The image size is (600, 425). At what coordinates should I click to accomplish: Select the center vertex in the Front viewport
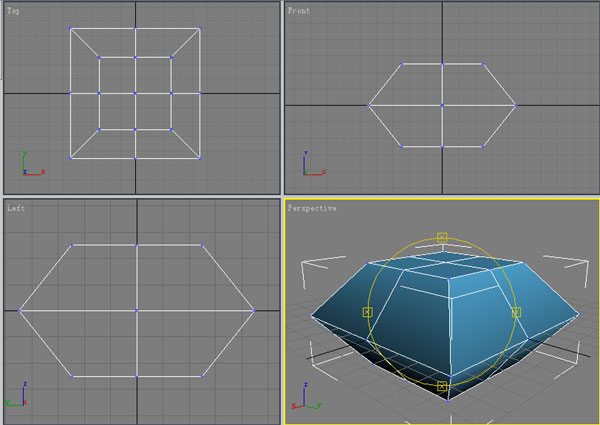click(x=442, y=105)
